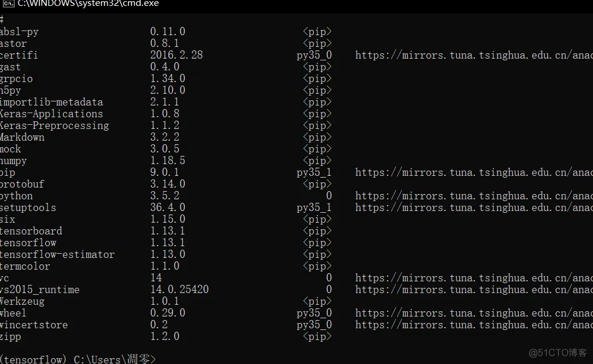Click the numpy version 1.18.5
Image resolution: width=593 pixels, height=364 pixels.
[x=168, y=161]
